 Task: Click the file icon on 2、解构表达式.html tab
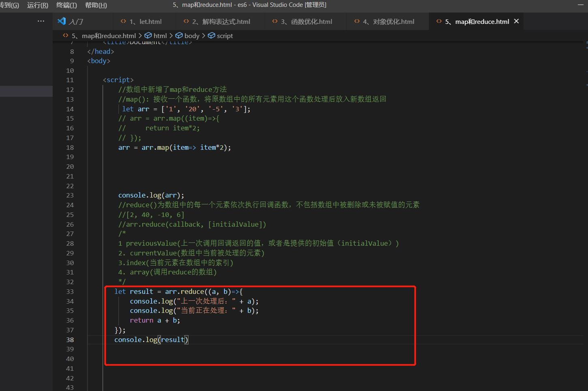coord(186,21)
